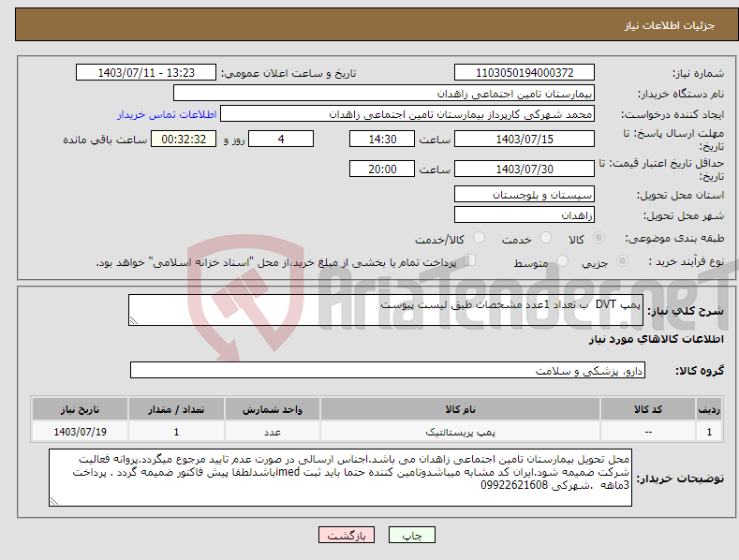Click the نام کالا column header
This screenshot has width=739, height=560.
click(x=460, y=409)
